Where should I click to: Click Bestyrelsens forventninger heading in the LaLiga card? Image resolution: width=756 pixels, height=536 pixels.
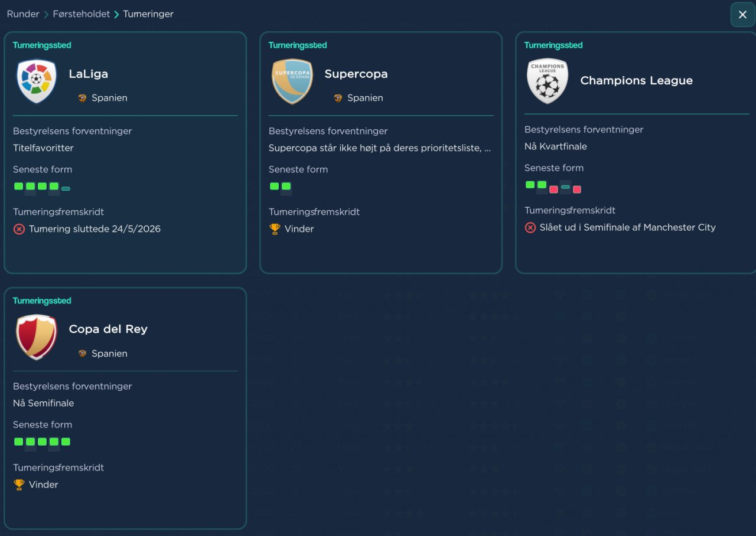click(x=73, y=131)
